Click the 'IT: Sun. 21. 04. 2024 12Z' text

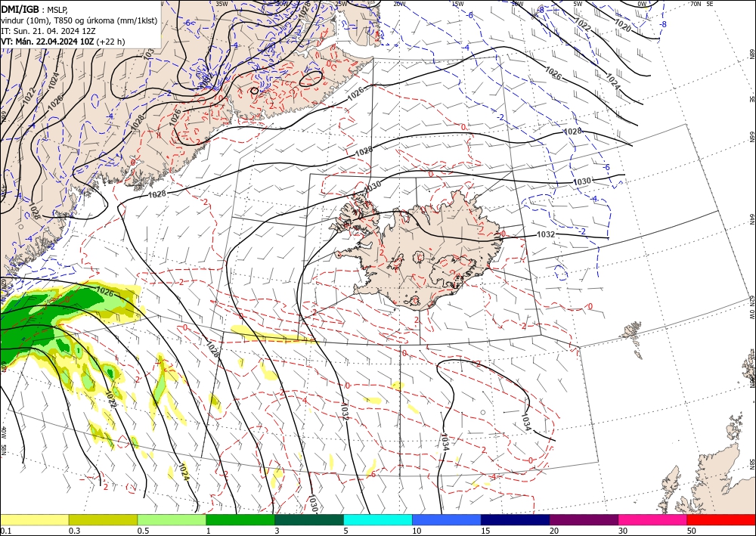pos(48,31)
